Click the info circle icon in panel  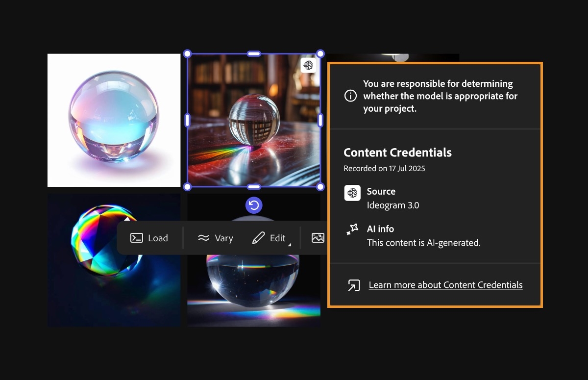(x=350, y=96)
